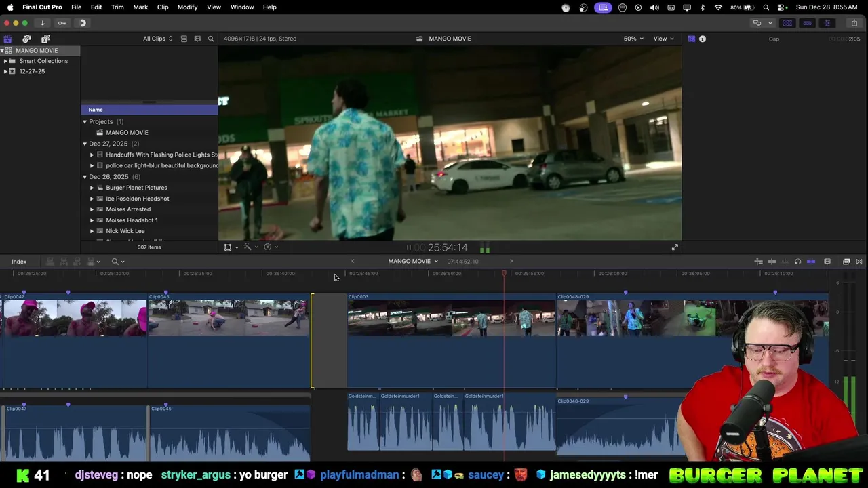Open the Background Tasks progress indicator
The image size is (868, 488).
83,23
